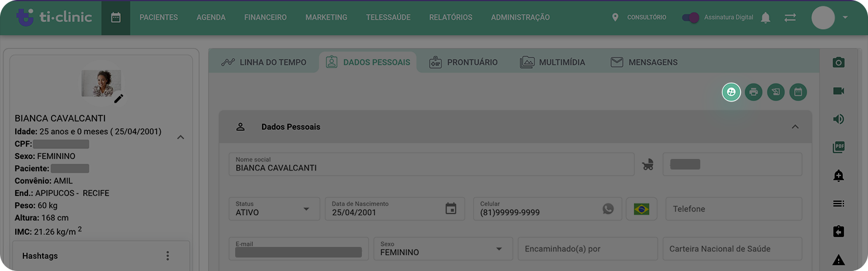The image size is (868, 271).
Task: Open the video camera tool
Action: click(839, 91)
